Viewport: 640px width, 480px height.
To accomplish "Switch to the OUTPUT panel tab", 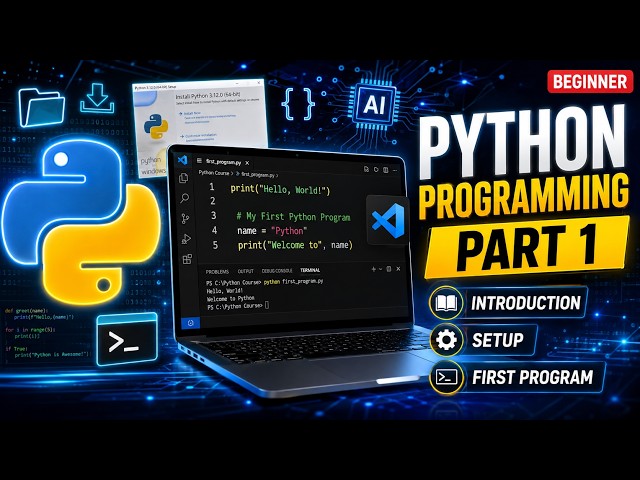I will (x=245, y=271).
